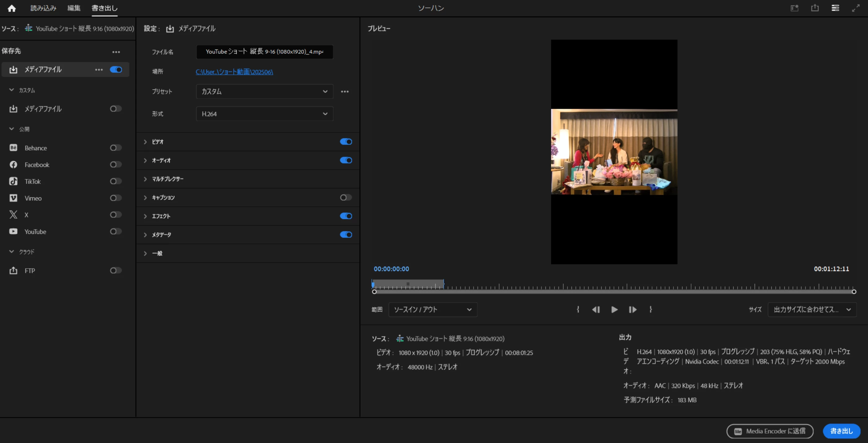Screen dimensions: 868x443
Task: Open preset options three-dot menu
Action: coord(345,92)
